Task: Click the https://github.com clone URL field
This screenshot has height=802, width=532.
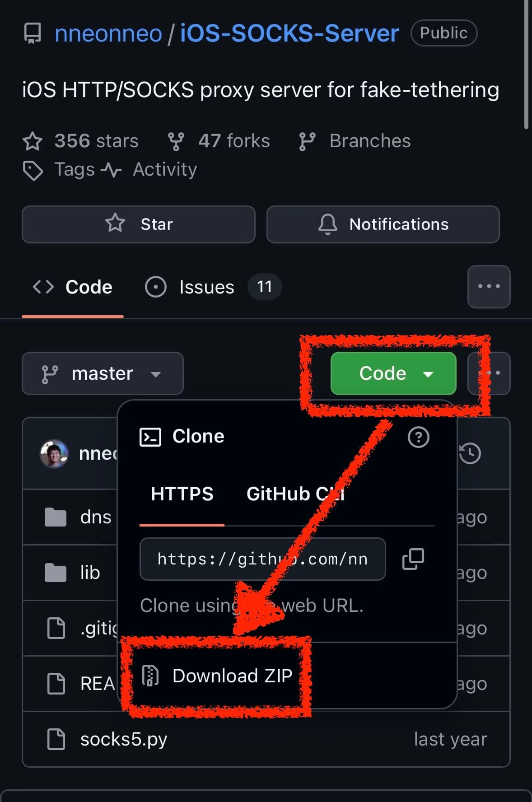Action: click(x=263, y=559)
